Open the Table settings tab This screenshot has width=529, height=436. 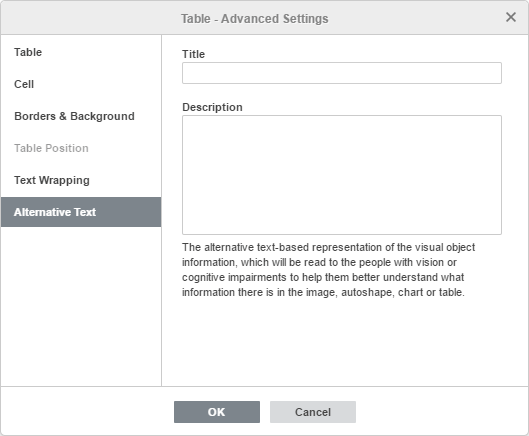point(81,52)
